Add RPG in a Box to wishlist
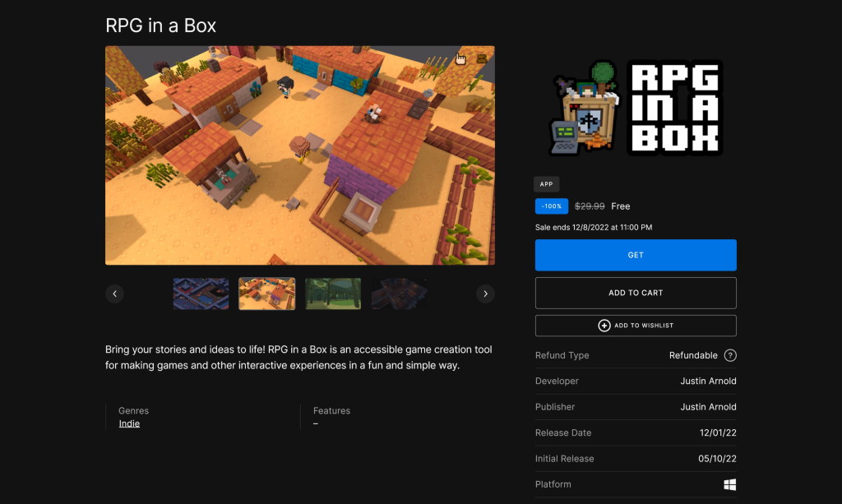Image resolution: width=842 pixels, height=504 pixels. point(636,326)
